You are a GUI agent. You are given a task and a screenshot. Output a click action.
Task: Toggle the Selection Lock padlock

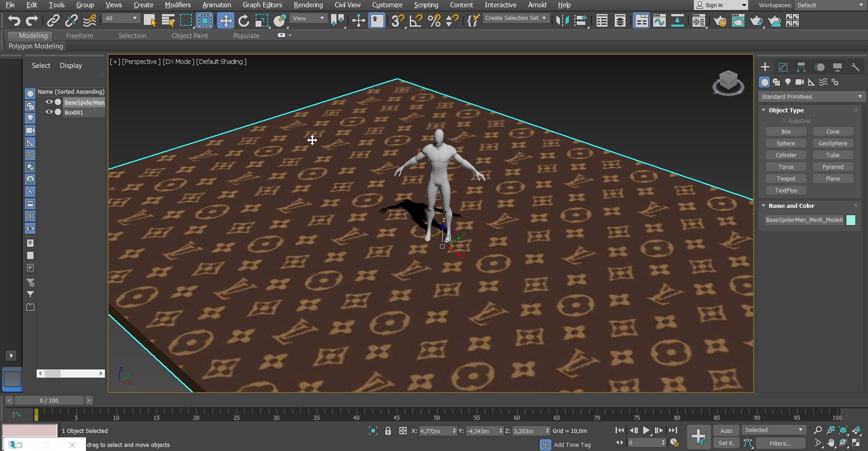point(388,431)
